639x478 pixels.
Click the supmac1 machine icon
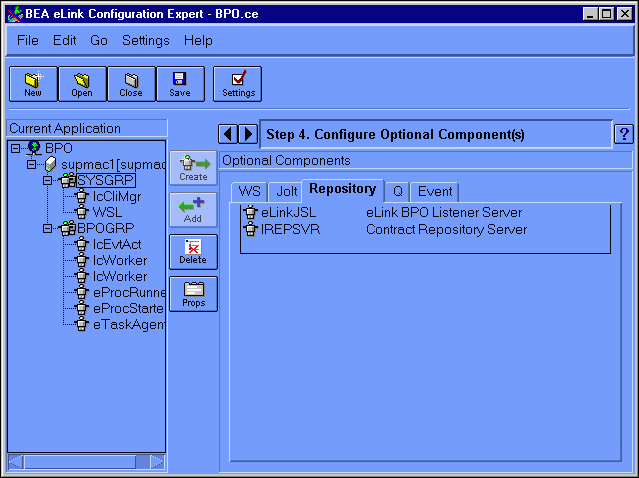pos(50,164)
